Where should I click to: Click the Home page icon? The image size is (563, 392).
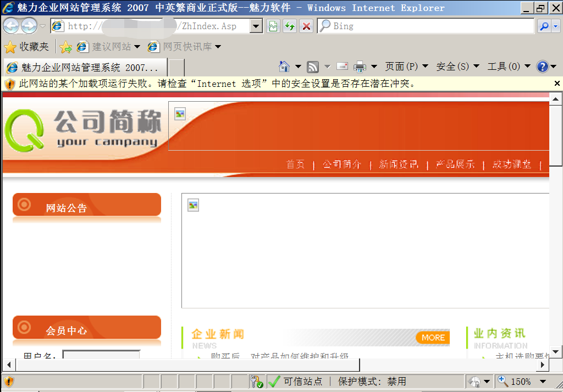pos(284,67)
